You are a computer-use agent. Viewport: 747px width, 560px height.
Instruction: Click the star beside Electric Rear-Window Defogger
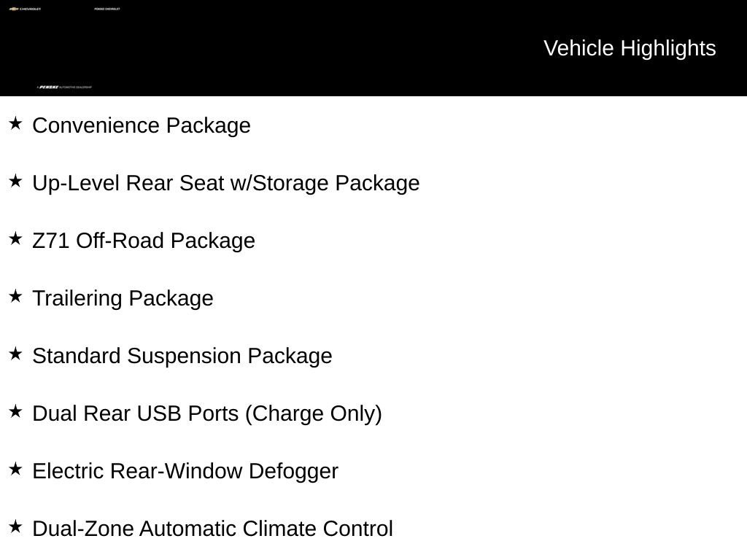point(15,469)
